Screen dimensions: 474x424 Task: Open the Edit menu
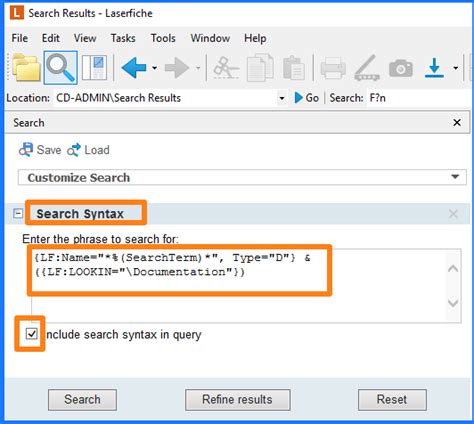pos(51,38)
